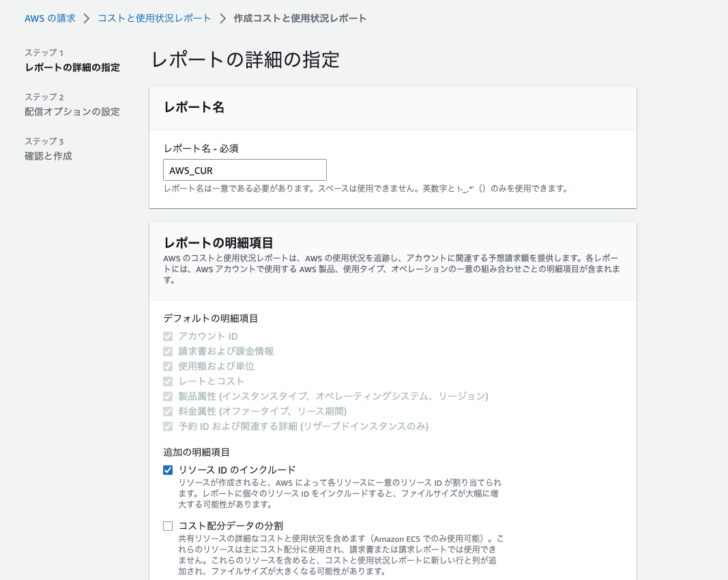The width and height of the screenshot is (728, 580).
Task: Click the レポートの明細項目 section heading
Action: coord(218,243)
